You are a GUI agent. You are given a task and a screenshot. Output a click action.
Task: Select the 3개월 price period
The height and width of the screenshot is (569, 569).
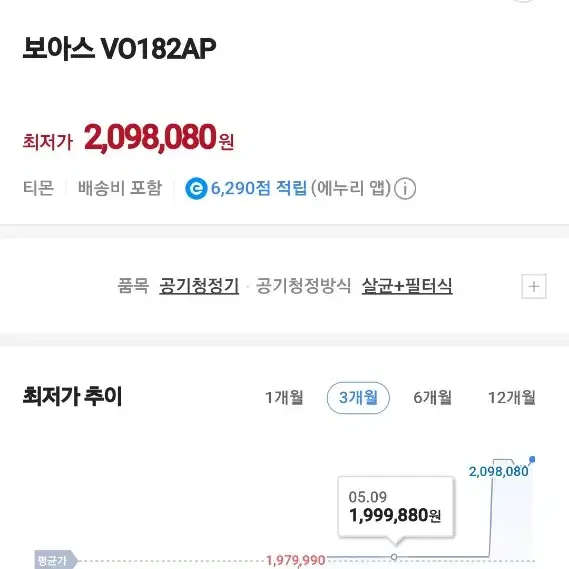point(358,398)
